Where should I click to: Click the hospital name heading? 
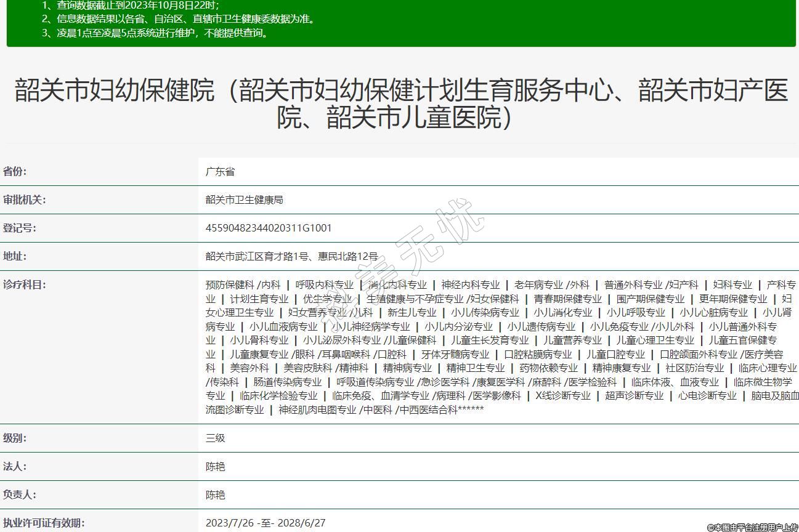[400, 103]
